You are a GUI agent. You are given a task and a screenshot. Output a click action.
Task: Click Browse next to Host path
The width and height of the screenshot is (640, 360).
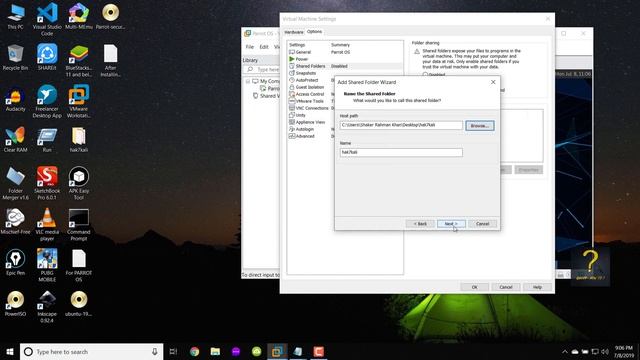480,126
